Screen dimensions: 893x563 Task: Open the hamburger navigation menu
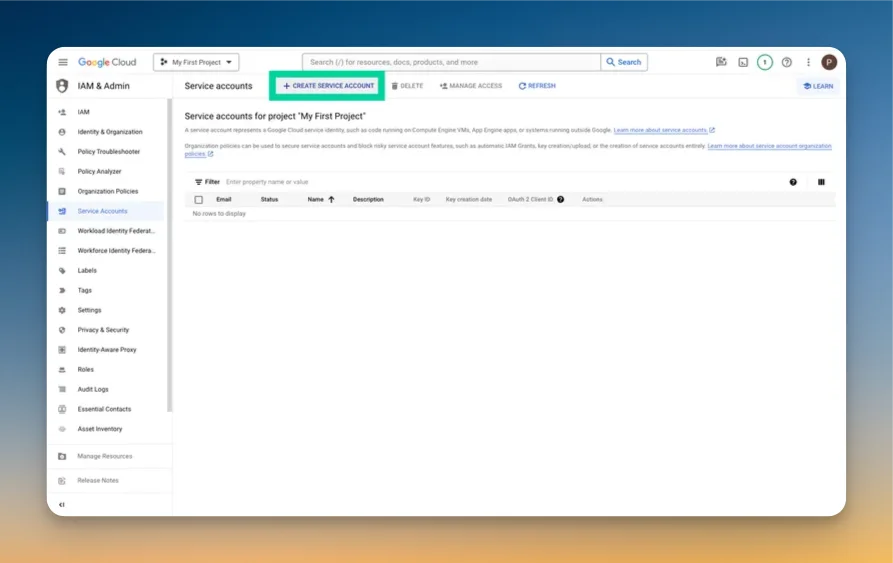pos(63,62)
